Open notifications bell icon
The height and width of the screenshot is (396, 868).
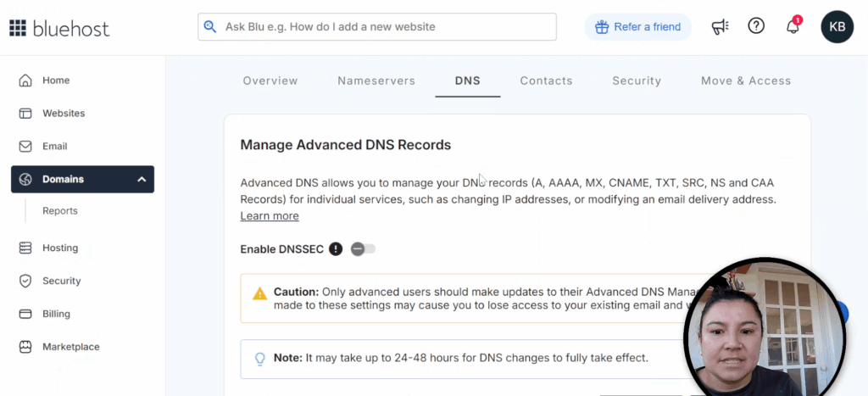click(x=793, y=26)
